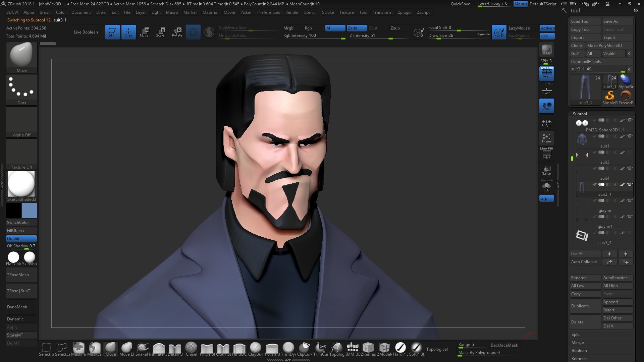Pick the ZRemesherGuides brush
This screenshot has width=644, height=362.
[x=368, y=349]
